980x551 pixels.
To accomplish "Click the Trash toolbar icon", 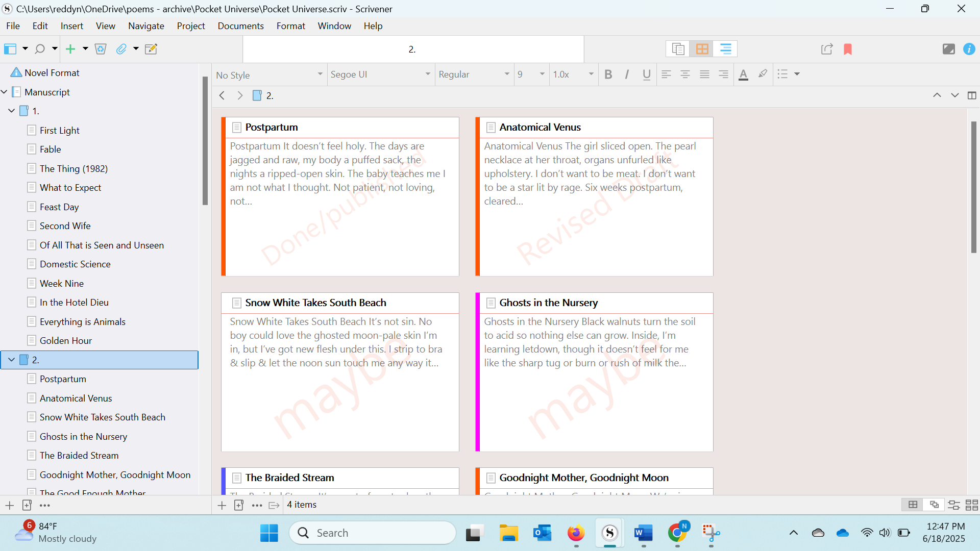I will (x=101, y=49).
